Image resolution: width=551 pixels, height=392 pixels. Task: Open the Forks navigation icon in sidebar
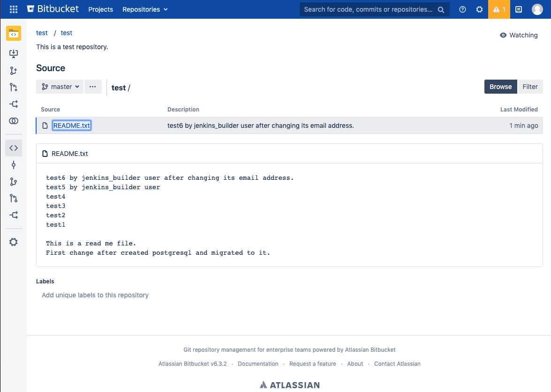14,215
